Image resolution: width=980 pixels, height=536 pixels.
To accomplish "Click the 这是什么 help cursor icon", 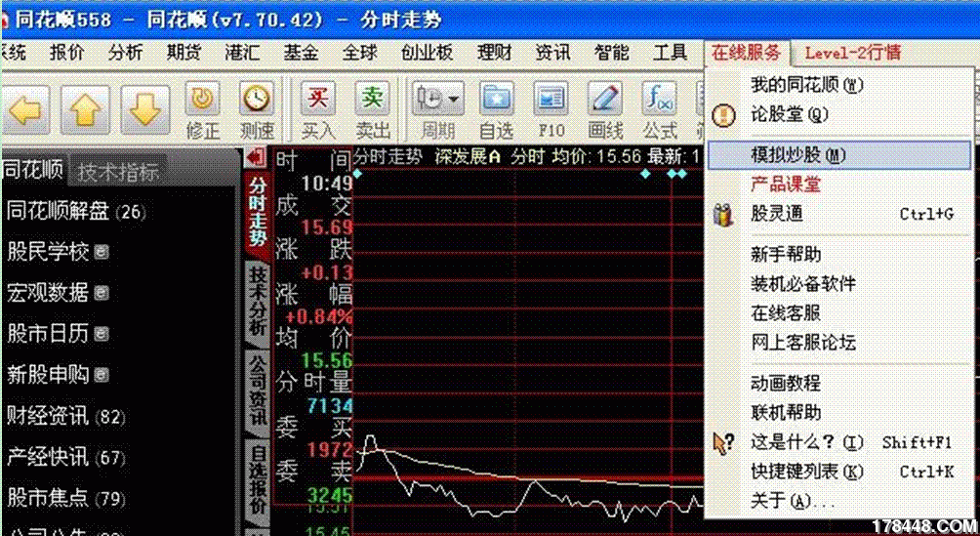I will click(723, 443).
